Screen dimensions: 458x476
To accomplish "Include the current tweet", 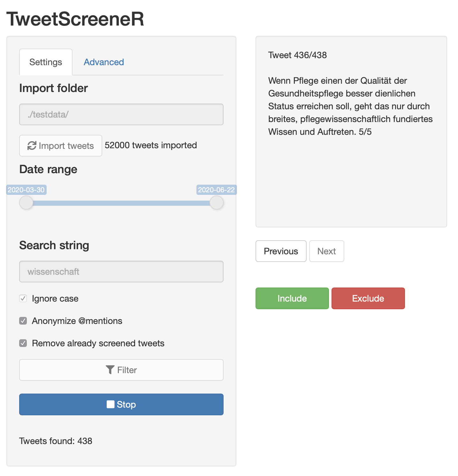I will click(x=292, y=298).
